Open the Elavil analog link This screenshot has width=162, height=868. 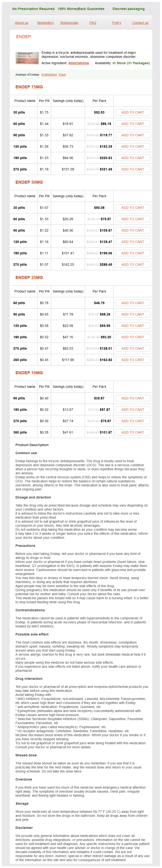[x=62, y=74]
